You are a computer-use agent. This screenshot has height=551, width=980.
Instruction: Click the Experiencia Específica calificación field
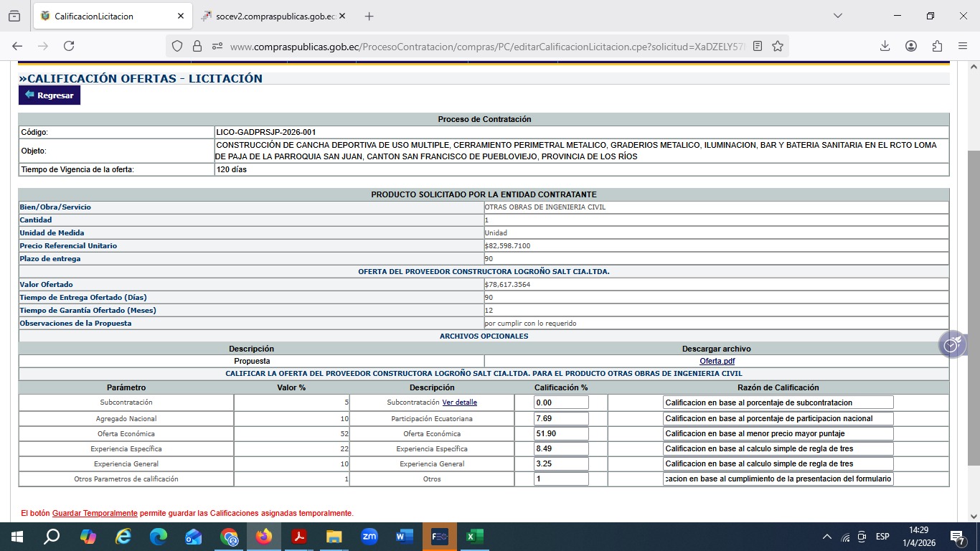pyautogui.click(x=561, y=448)
